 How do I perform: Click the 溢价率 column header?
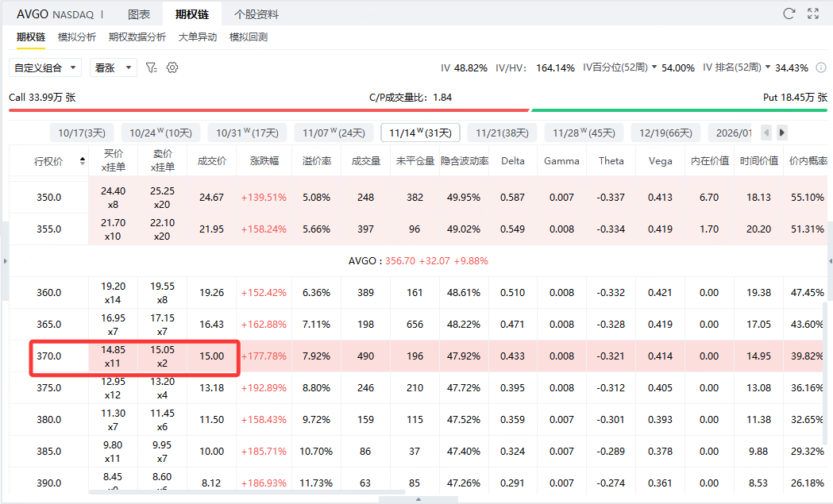pyautogui.click(x=317, y=161)
